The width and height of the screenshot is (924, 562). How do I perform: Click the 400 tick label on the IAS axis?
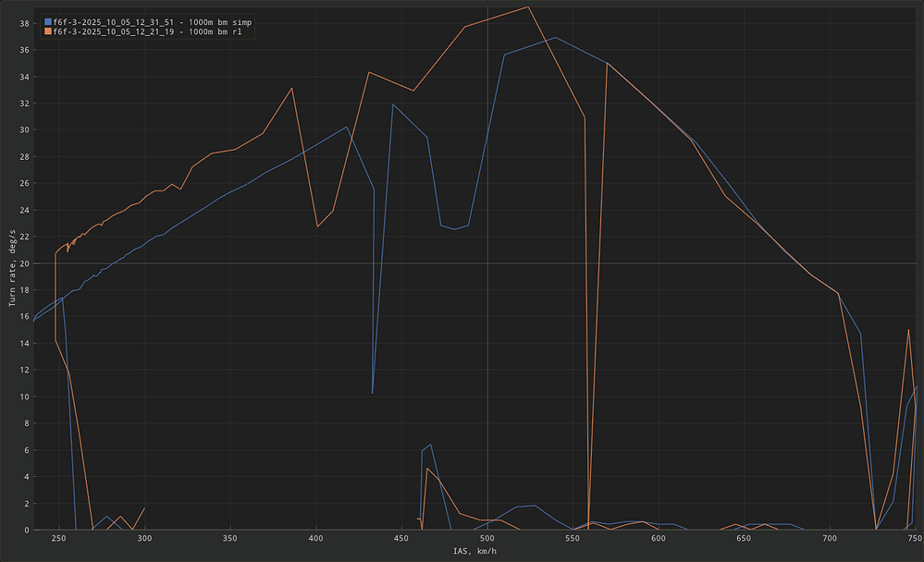(x=316, y=538)
